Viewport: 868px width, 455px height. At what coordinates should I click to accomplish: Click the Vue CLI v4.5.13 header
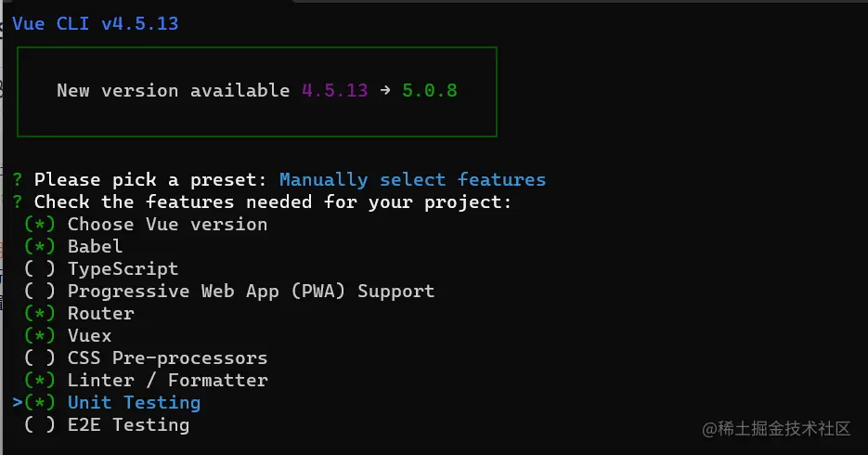(95, 23)
